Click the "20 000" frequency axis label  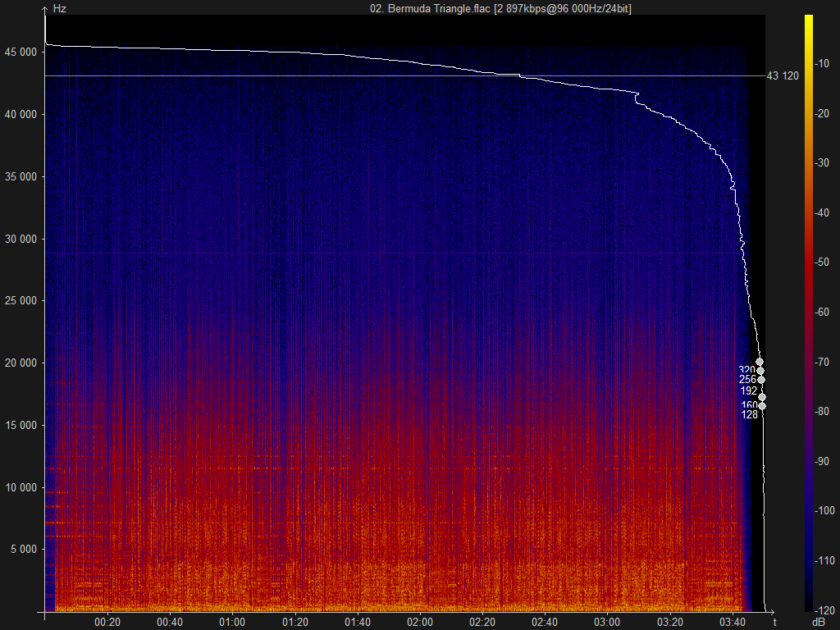[x=21, y=363]
